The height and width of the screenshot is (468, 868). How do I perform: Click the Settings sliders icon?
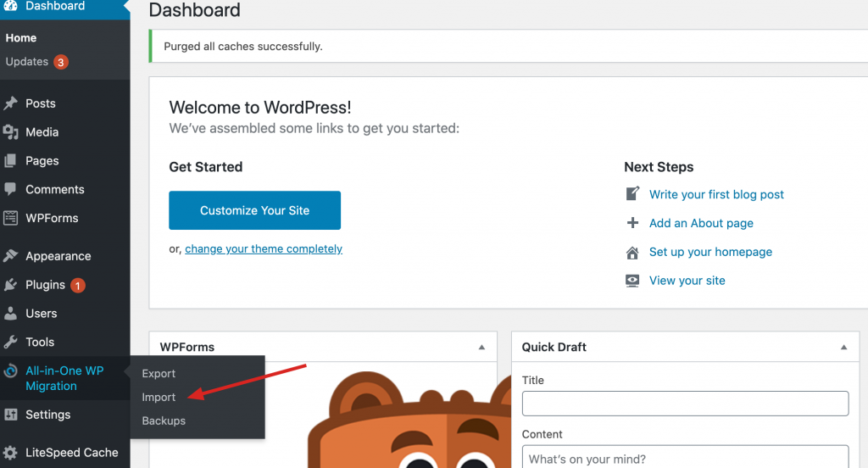pos(11,415)
